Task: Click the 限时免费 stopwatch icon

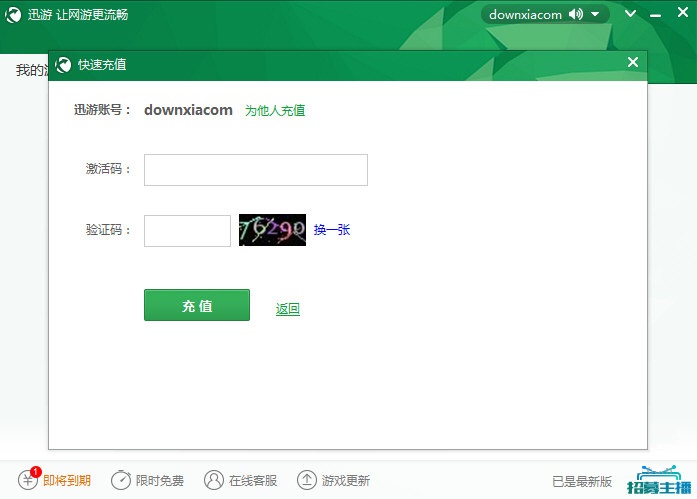Action: 121,480
